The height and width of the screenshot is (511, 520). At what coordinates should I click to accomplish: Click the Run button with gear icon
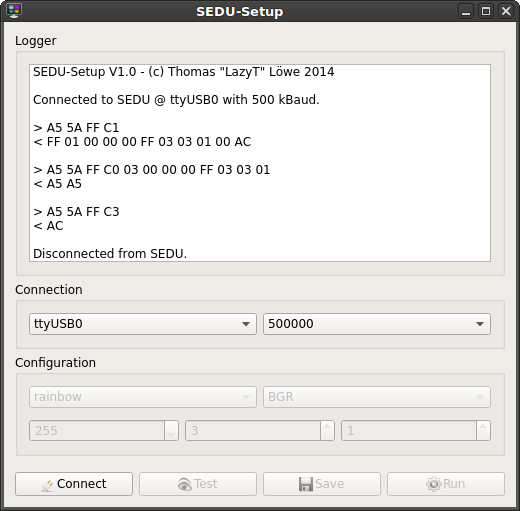(446, 484)
